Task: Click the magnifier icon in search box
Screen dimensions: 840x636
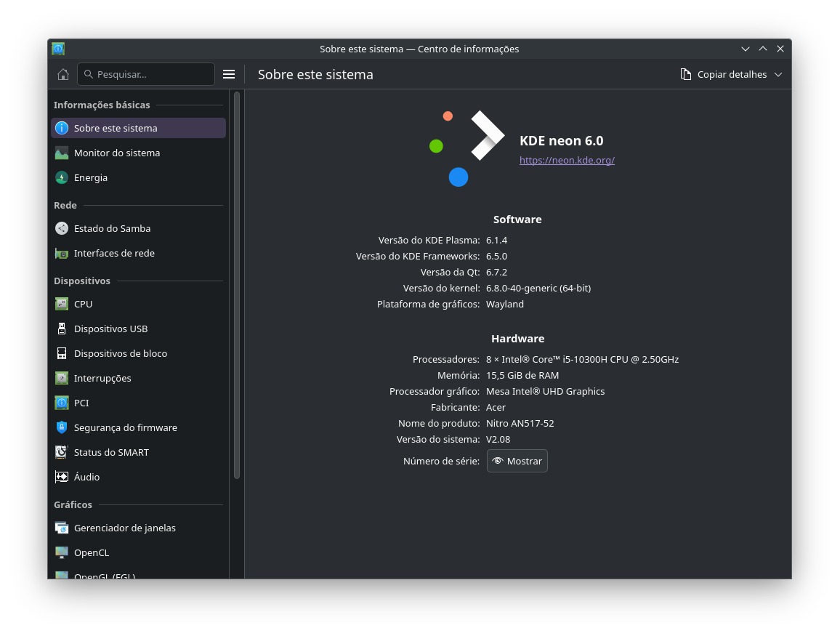Action: (89, 74)
